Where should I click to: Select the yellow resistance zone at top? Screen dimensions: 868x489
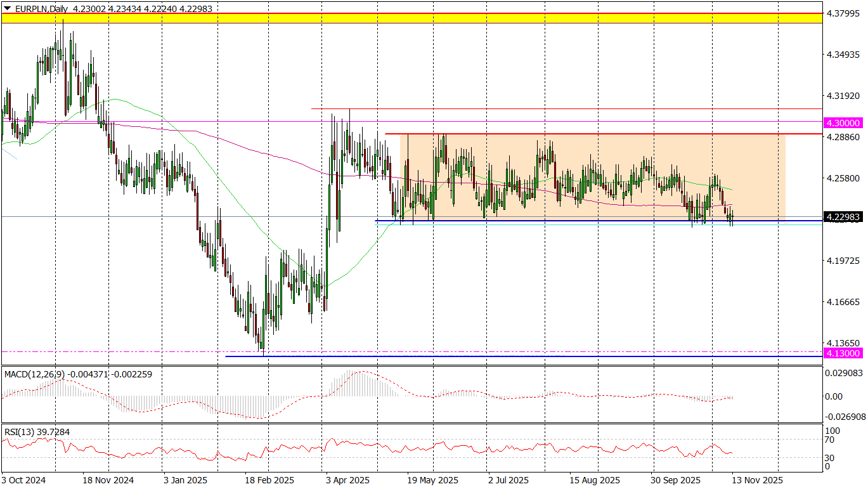pyautogui.click(x=411, y=18)
